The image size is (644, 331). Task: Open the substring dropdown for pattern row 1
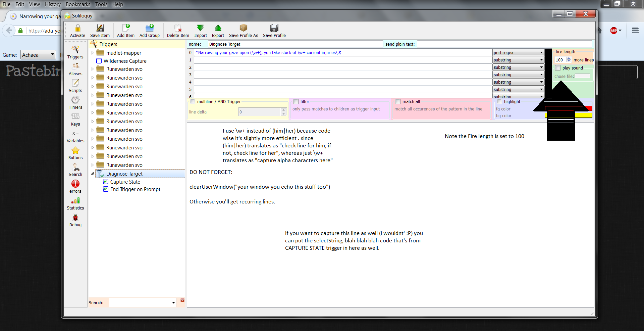coord(518,60)
